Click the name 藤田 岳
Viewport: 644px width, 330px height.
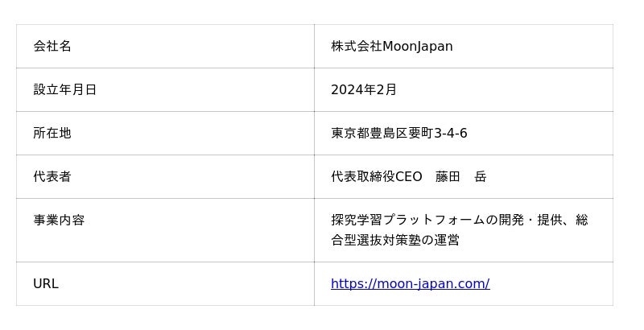[461, 176]
